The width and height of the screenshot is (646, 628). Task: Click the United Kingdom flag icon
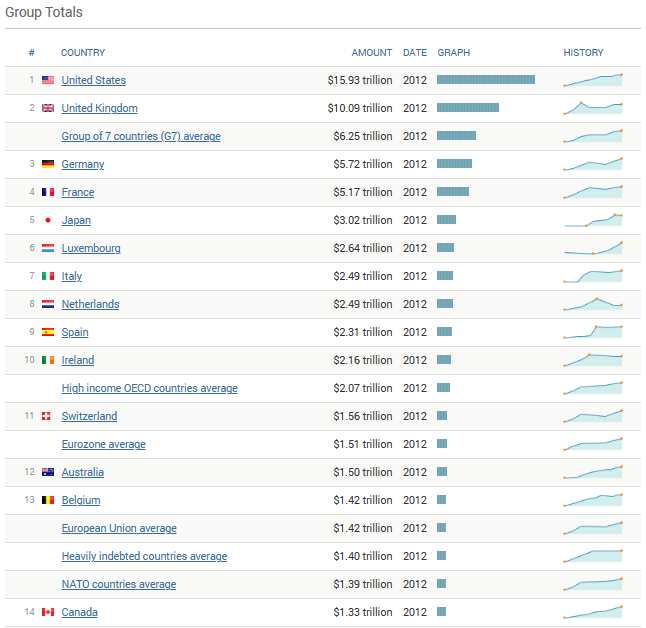point(48,108)
